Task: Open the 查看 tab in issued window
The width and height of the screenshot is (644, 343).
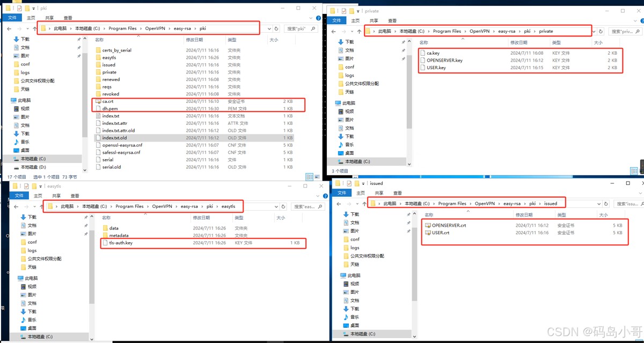Action: pyautogui.click(x=397, y=193)
